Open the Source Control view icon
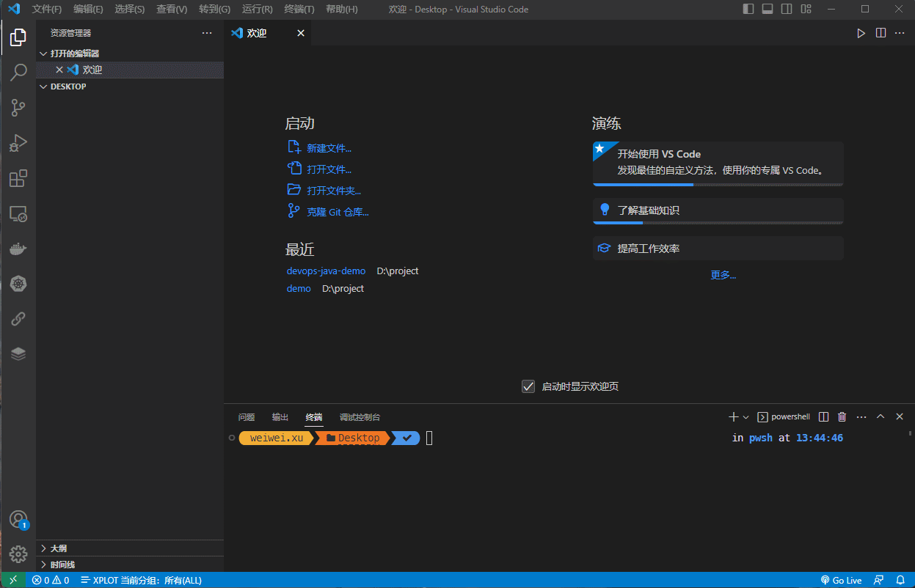915x588 pixels. pyautogui.click(x=18, y=108)
